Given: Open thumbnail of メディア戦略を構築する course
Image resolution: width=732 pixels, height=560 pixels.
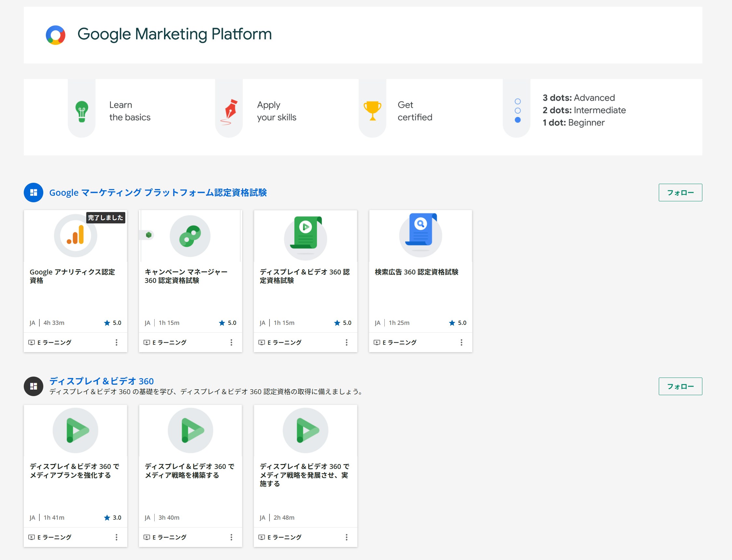Looking at the screenshot, I should pyautogui.click(x=190, y=430).
